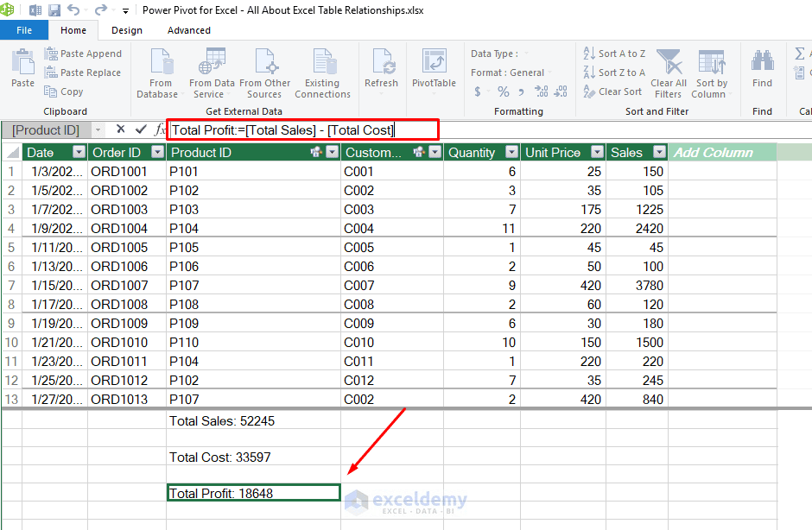Open Existing Connections

tap(322, 73)
